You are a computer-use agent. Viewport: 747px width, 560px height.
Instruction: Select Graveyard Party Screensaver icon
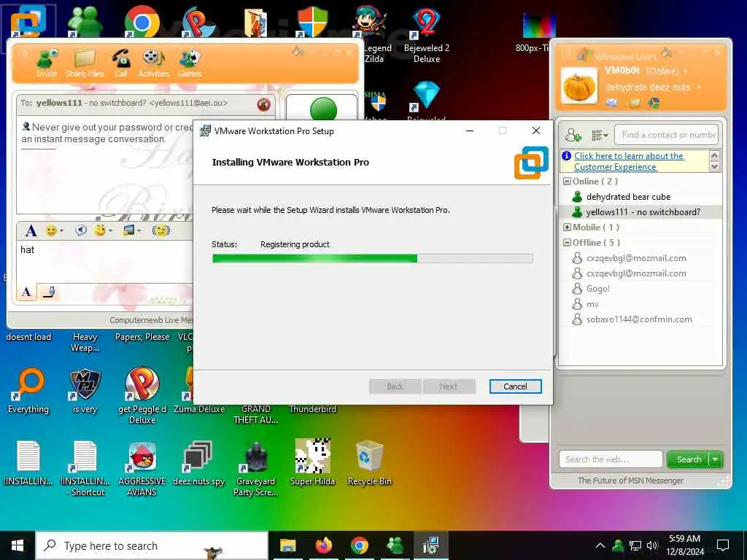point(255,469)
